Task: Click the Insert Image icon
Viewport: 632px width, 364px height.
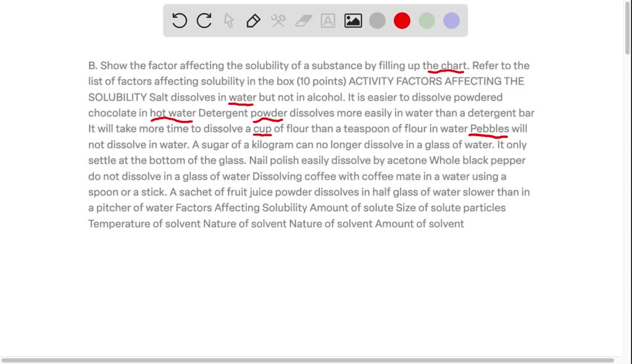Action: coord(352,20)
